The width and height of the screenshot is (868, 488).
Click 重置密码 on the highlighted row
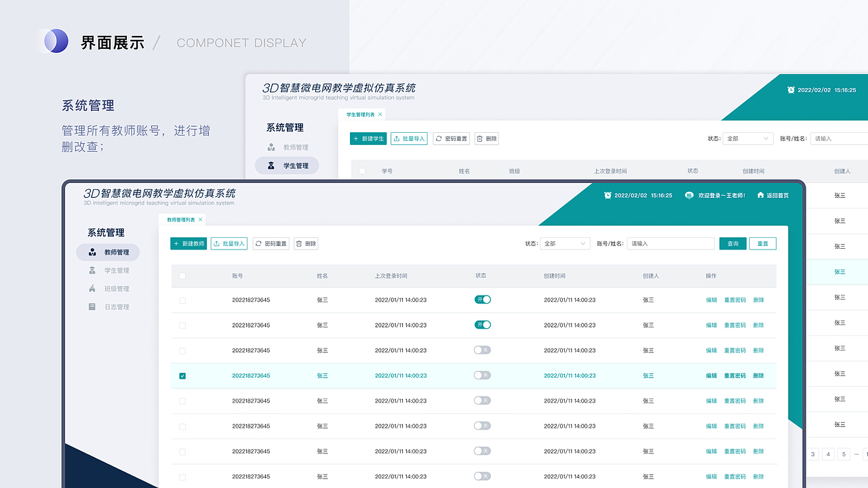click(x=734, y=375)
